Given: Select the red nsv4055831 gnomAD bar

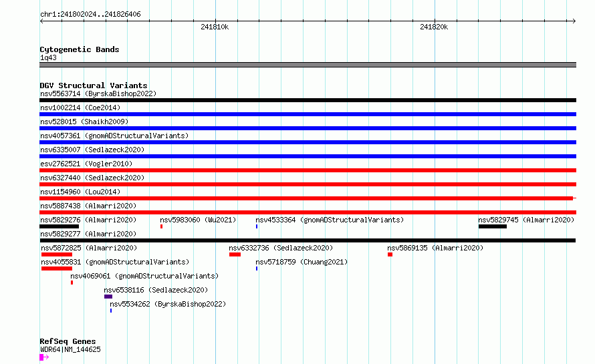Looking at the screenshot, I should point(57,268).
